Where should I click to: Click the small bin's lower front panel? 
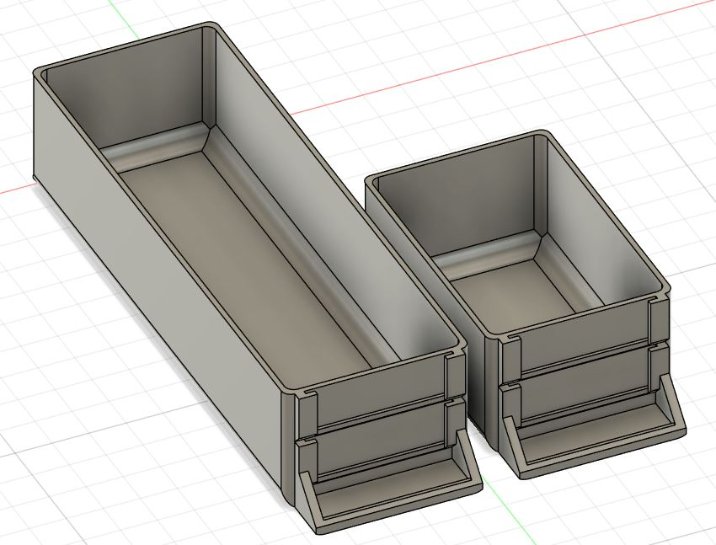(x=580, y=380)
